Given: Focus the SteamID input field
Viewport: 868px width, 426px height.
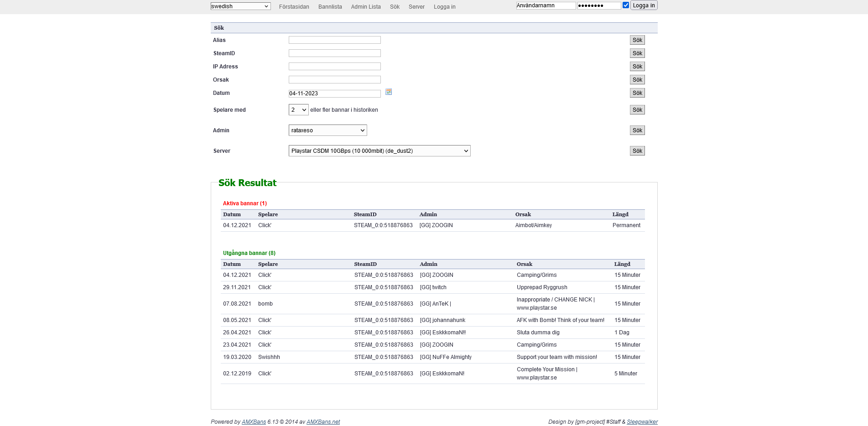Looking at the screenshot, I should 335,53.
